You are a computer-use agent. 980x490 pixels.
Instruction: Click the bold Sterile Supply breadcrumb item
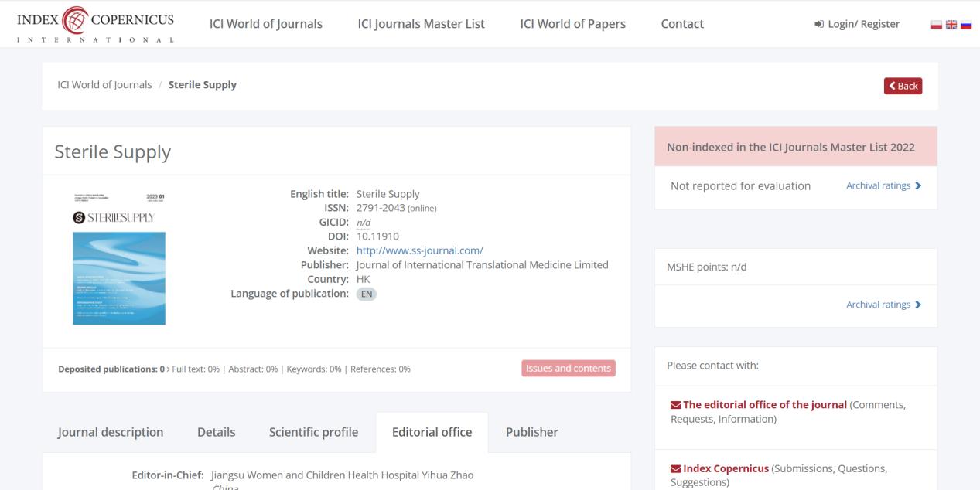(x=203, y=85)
